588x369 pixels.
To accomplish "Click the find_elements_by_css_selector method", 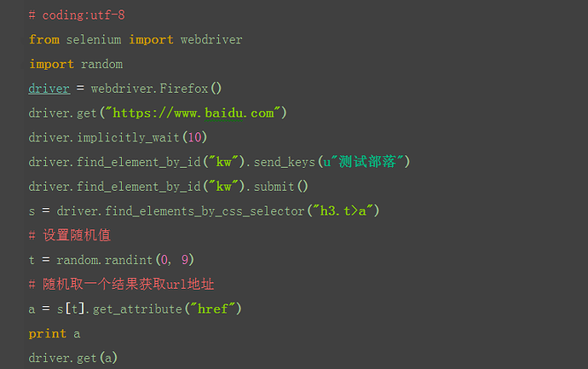I will 205,210.
